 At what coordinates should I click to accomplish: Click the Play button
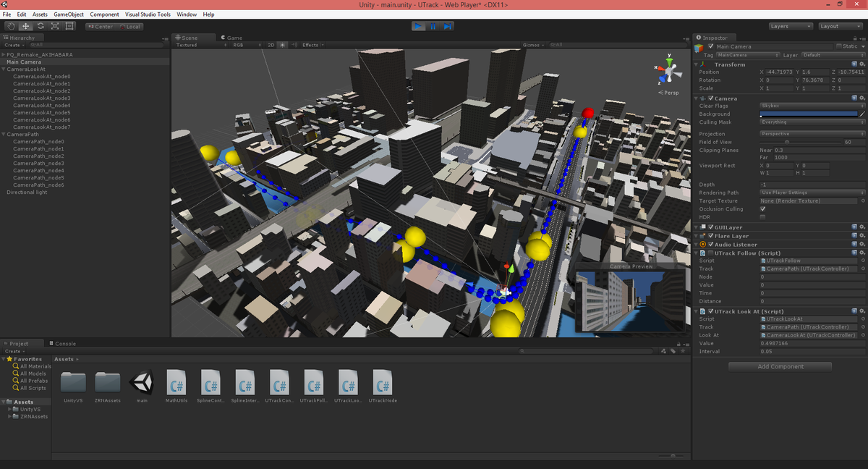(418, 26)
